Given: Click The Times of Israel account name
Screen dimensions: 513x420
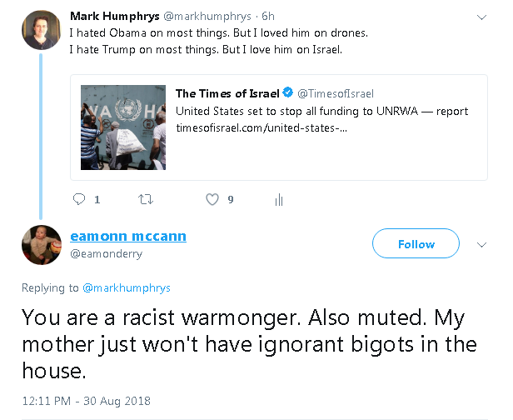Looking at the screenshot, I should [227, 93].
